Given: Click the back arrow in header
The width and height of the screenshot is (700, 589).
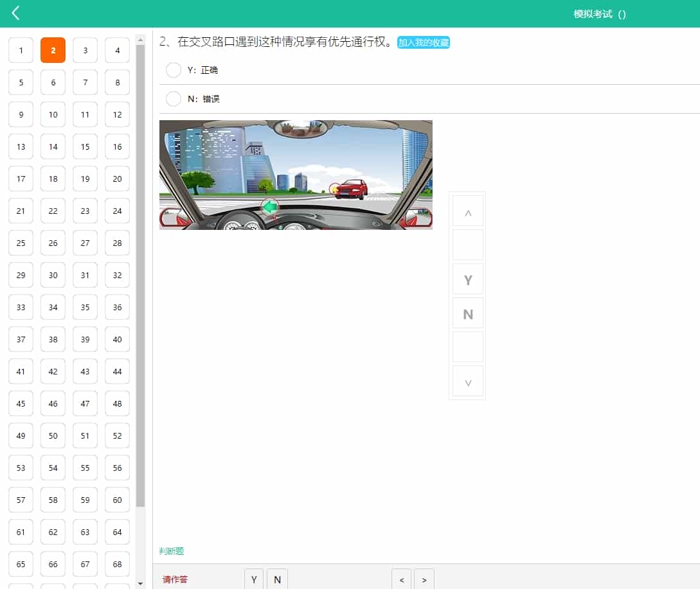Looking at the screenshot, I should 16,13.
